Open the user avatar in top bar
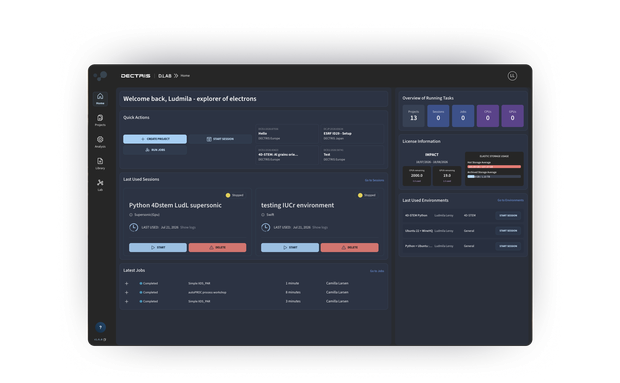 (x=512, y=76)
